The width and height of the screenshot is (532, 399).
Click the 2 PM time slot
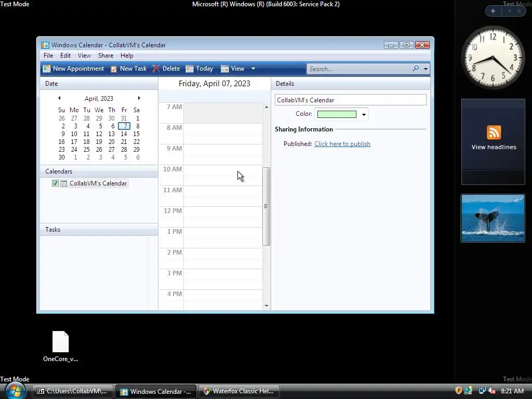[222, 259]
